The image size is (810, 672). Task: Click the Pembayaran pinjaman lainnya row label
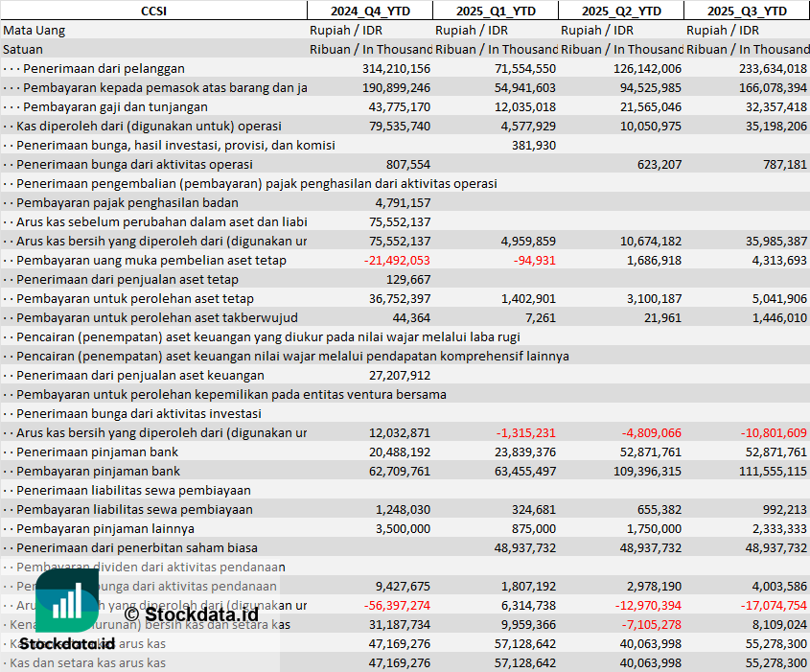105,528
